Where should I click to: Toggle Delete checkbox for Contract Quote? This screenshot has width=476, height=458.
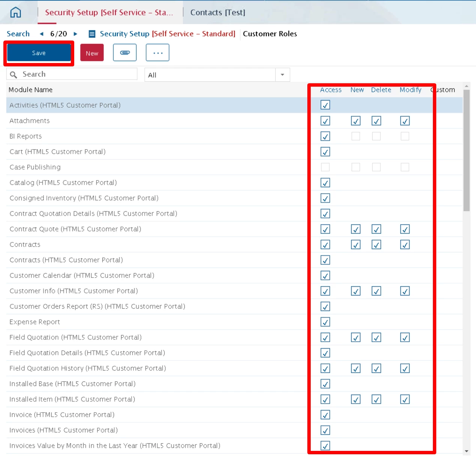(376, 229)
